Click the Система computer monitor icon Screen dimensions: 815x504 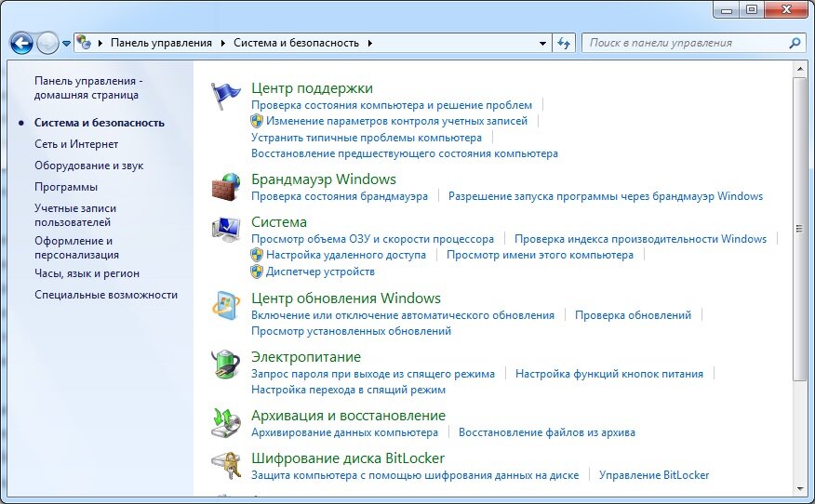[x=225, y=229]
